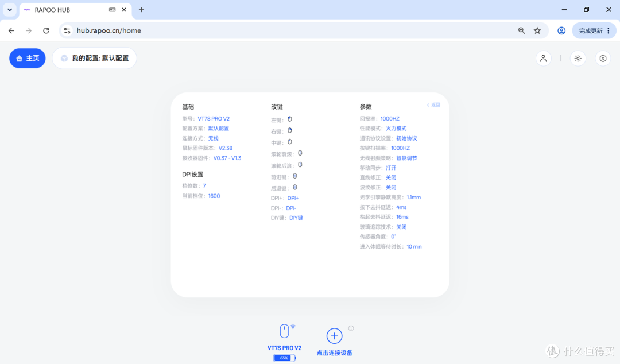Click the 传感器角度 value 0°
The height and width of the screenshot is (364, 620).
pos(393,237)
